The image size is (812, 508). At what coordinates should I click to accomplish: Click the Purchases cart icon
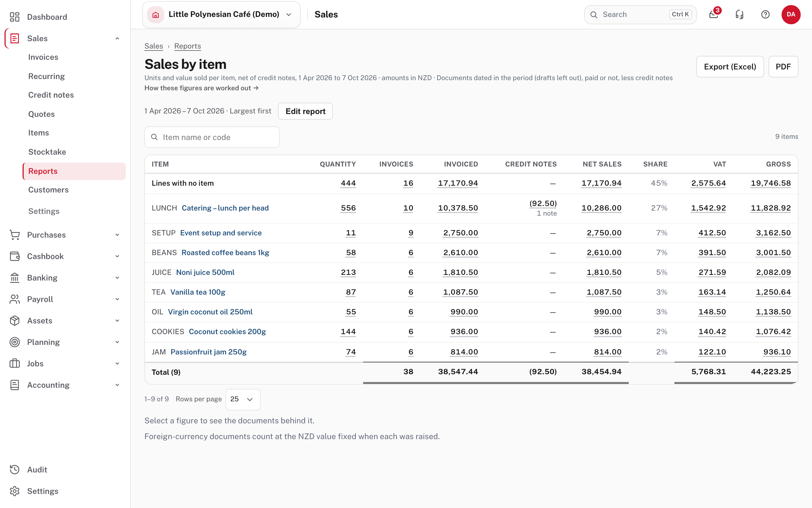point(14,235)
